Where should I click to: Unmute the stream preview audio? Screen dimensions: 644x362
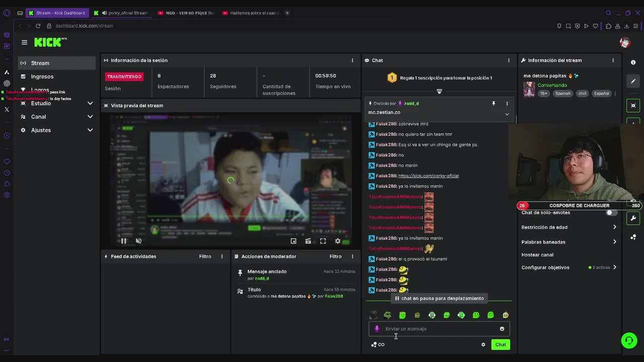coord(139,241)
